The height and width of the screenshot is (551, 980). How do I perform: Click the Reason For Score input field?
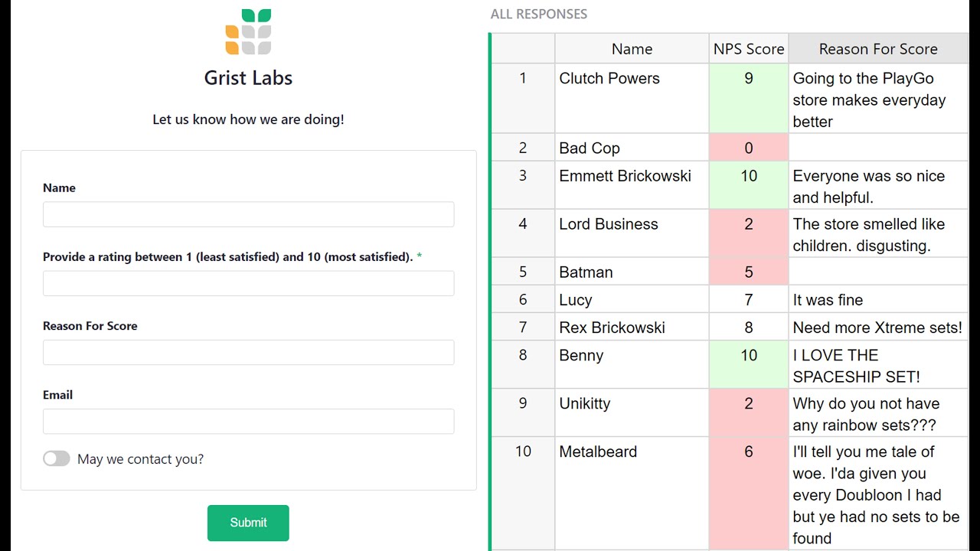point(248,352)
